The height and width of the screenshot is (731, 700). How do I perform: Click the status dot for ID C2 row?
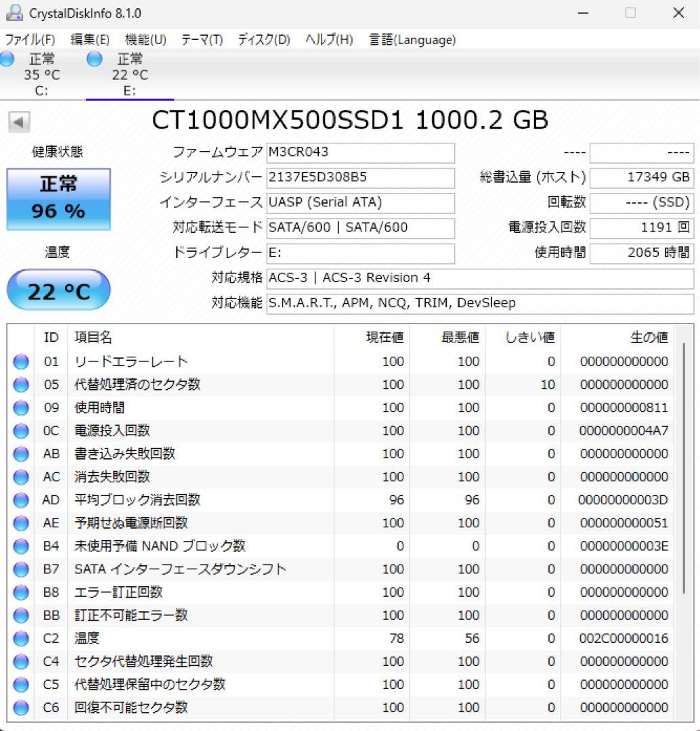coord(21,639)
